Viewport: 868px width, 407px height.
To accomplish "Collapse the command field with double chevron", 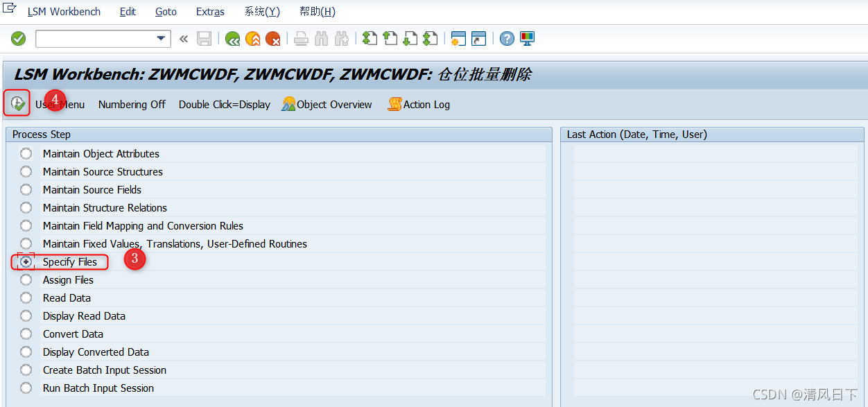I will 184,39.
